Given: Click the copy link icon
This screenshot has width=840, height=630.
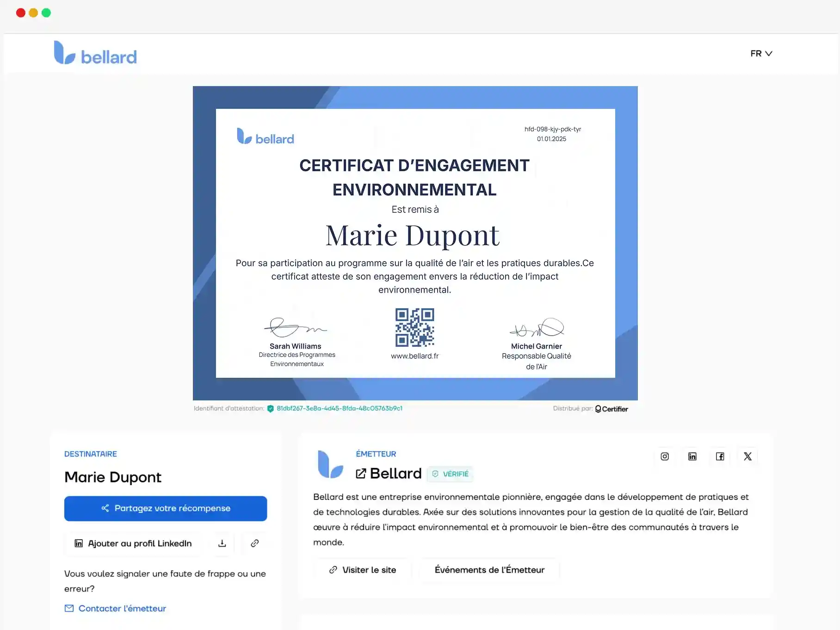Looking at the screenshot, I should [255, 543].
